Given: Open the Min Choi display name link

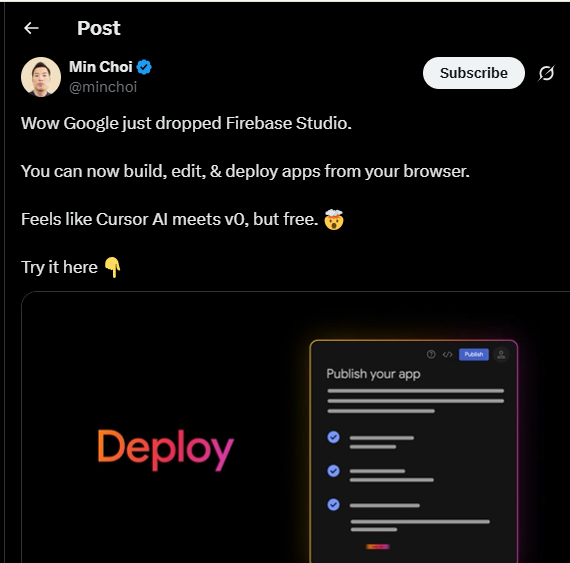Looking at the screenshot, I should (x=101, y=67).
